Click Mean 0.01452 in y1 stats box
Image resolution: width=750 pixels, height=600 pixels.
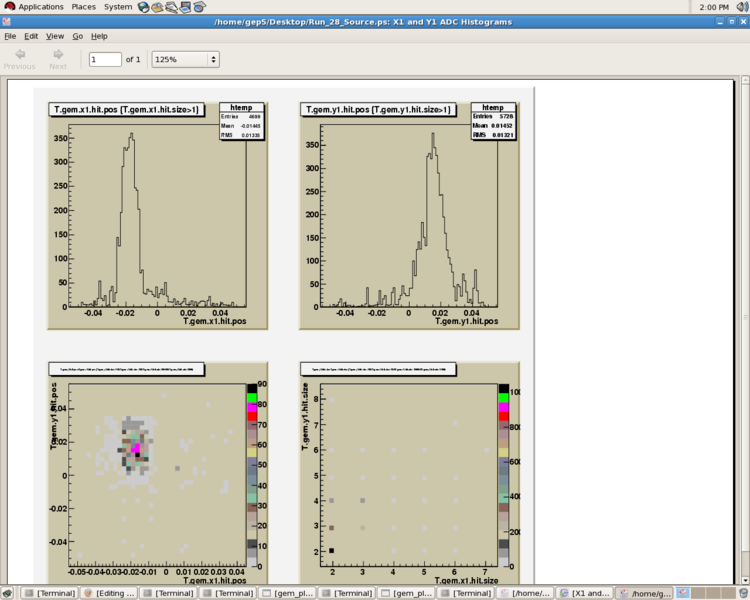click(493, 125)
